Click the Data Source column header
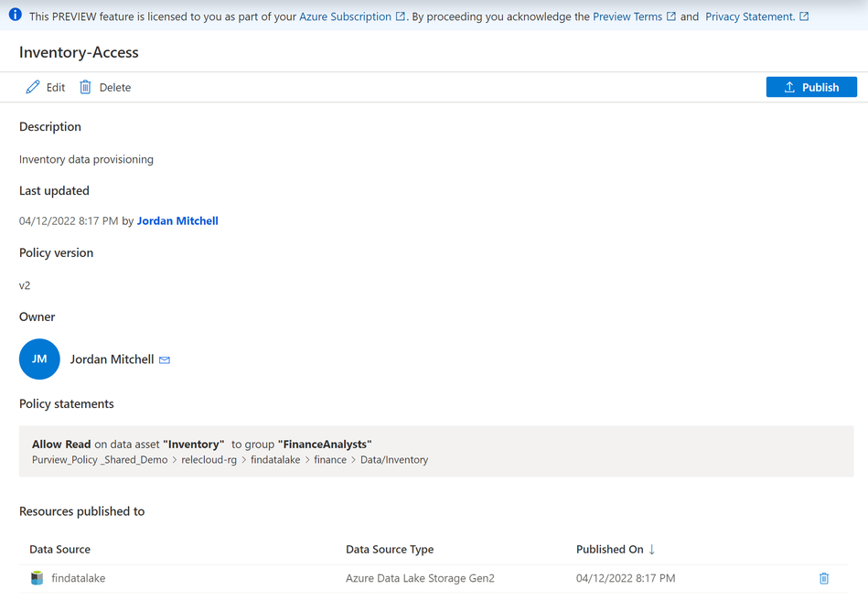The width and height of the screenshot is (868, 600). click(59, 550)
